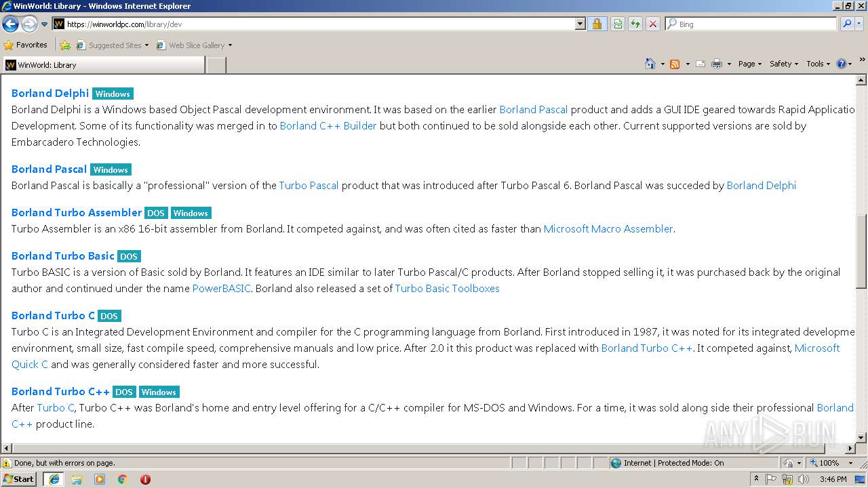Open the Borland Turbo Basic heading
The width and height of the screenshot is (868, 488).
coord(63,256)
